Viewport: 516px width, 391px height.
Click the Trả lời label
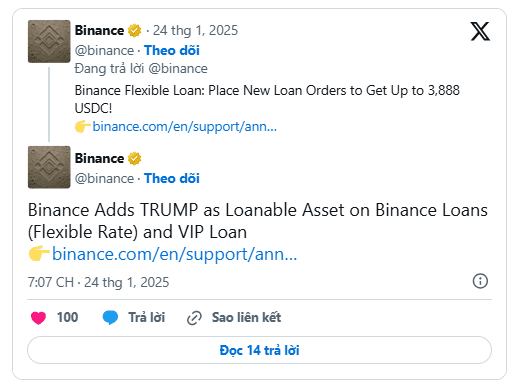(147, 317)
